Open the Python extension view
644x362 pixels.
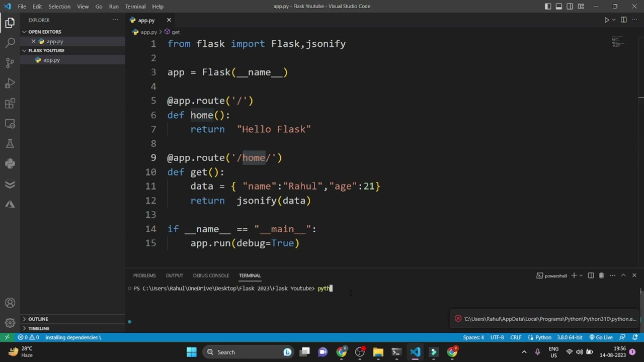(x=10, y=164)
